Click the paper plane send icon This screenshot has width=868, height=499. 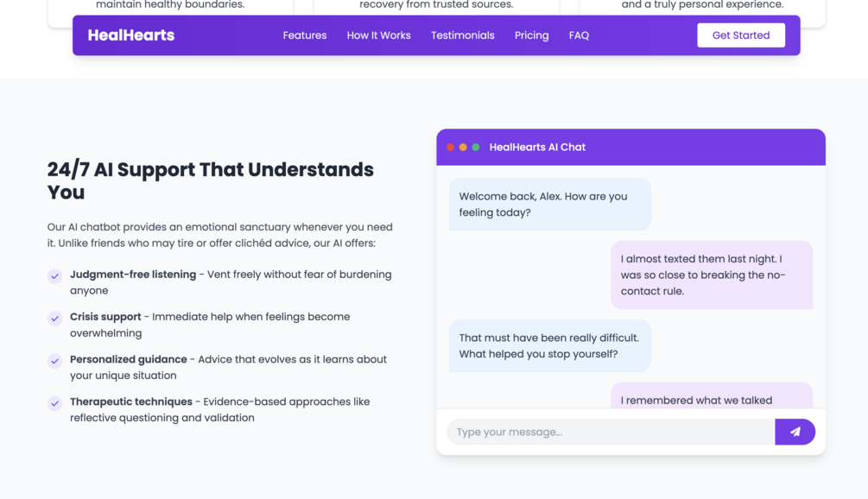[795, 432]
